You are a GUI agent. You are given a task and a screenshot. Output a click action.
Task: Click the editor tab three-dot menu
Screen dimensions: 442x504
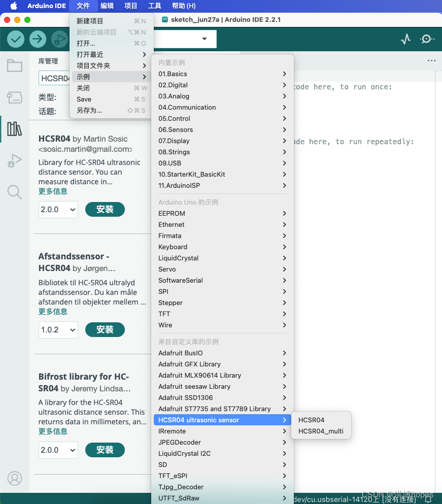pyautogui.click(x=431, y=60)
